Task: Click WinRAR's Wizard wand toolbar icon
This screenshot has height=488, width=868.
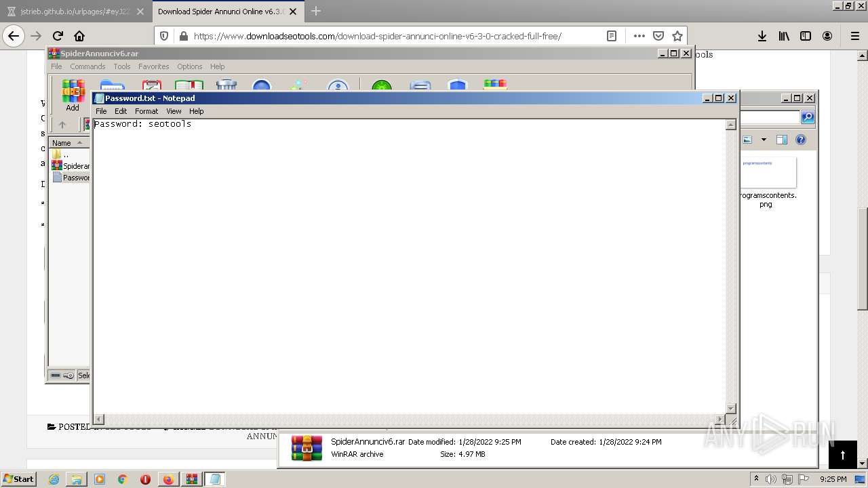Action: pyautogui.click(x=298, y=85)
